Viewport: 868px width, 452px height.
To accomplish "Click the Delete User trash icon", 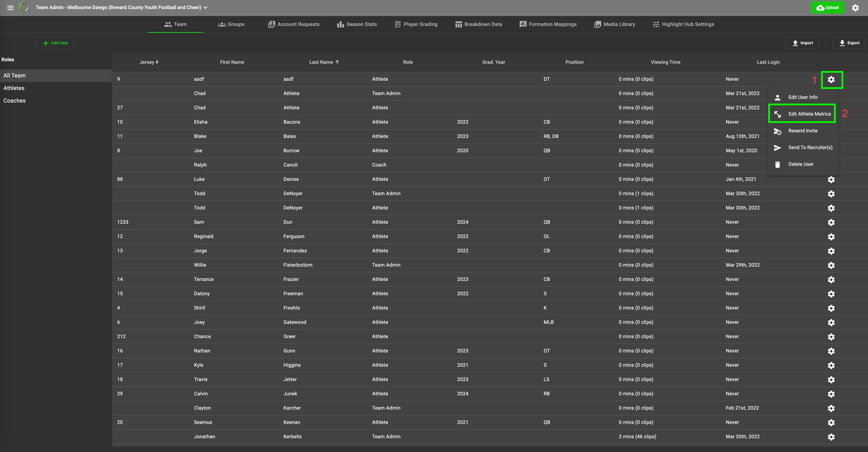I will (x=777, y=164).
